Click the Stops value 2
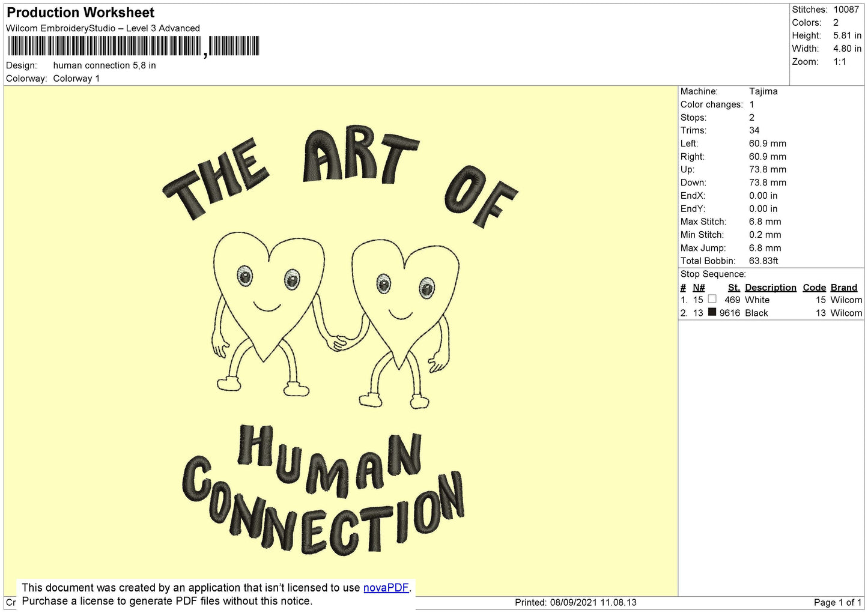 tap(751, 118)
